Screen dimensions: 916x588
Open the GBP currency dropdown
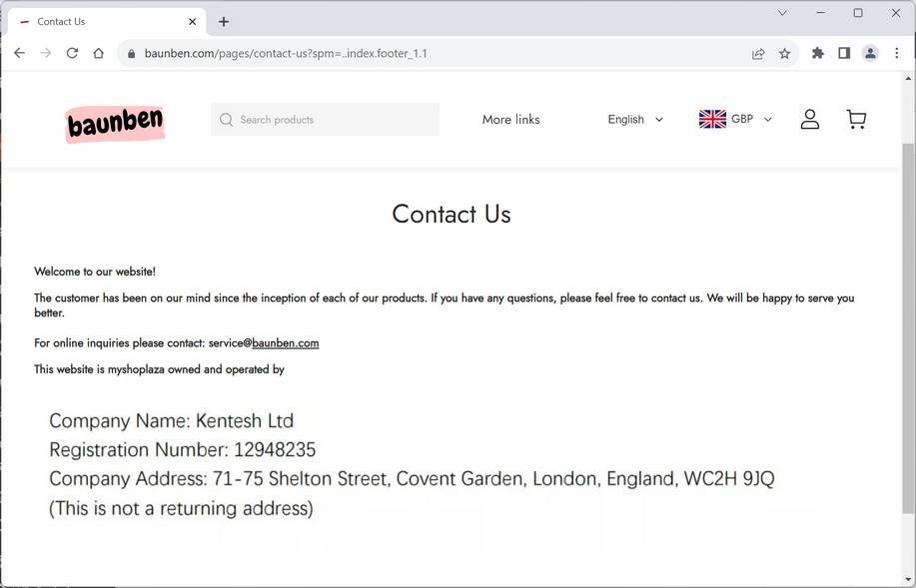[x=735, y=119]
